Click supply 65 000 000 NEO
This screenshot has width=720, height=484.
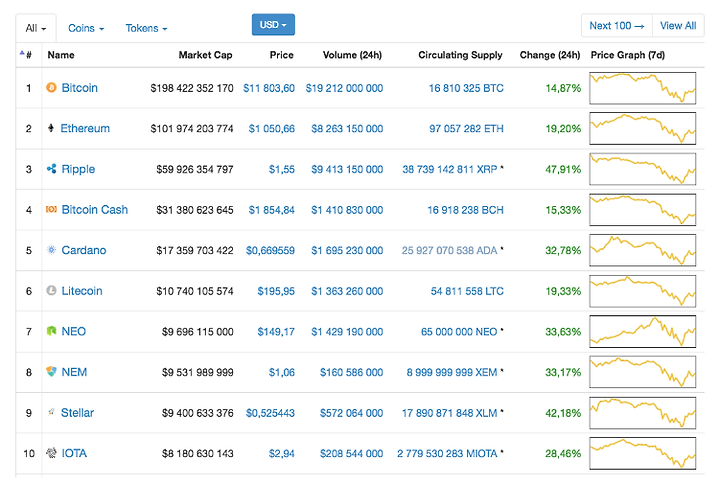(x=459, y=332)
